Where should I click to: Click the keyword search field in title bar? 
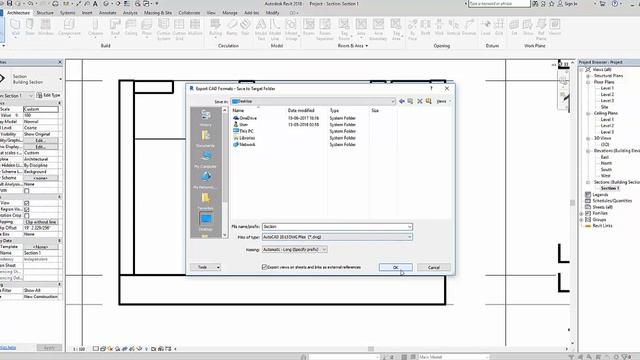pos(499,4)
